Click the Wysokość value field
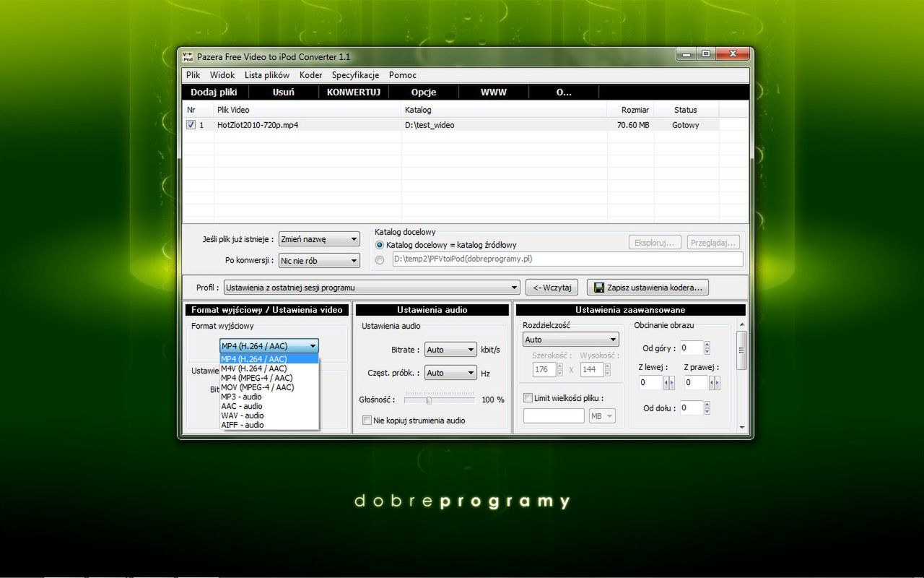Screen dimensions: 924x578 tap(592, 369)
